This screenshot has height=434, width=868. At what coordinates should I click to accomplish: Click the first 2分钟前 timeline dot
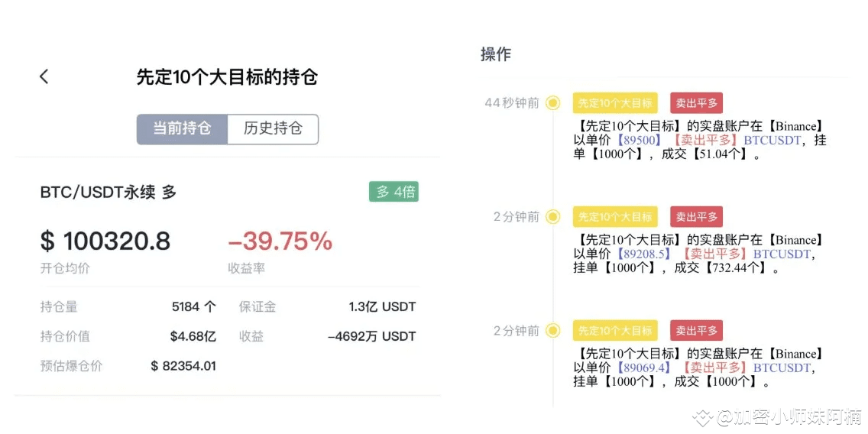pos(552,217)
